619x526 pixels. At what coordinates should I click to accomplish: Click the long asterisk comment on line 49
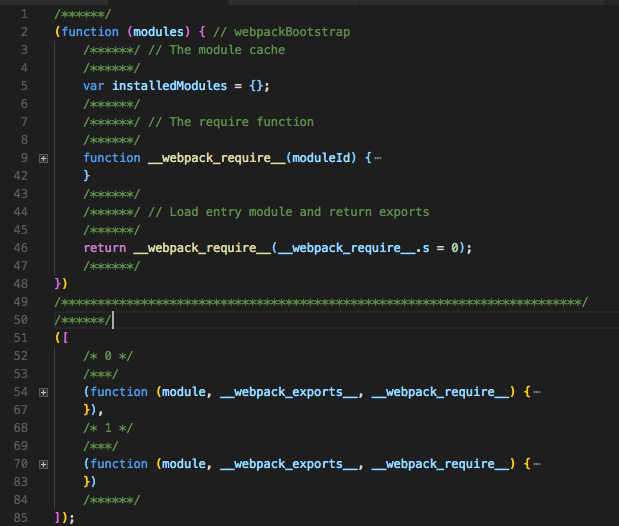(x=321, y=302)
